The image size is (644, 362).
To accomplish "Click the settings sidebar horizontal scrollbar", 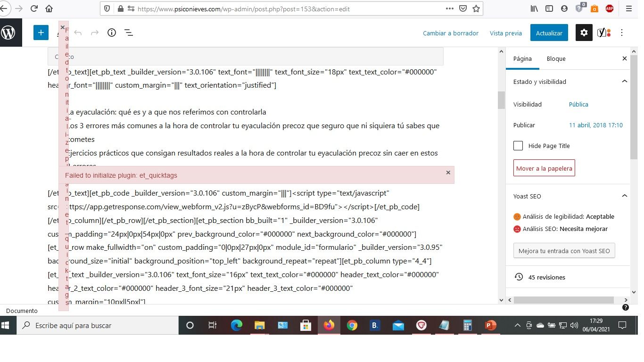I will [x=563, y=300].
